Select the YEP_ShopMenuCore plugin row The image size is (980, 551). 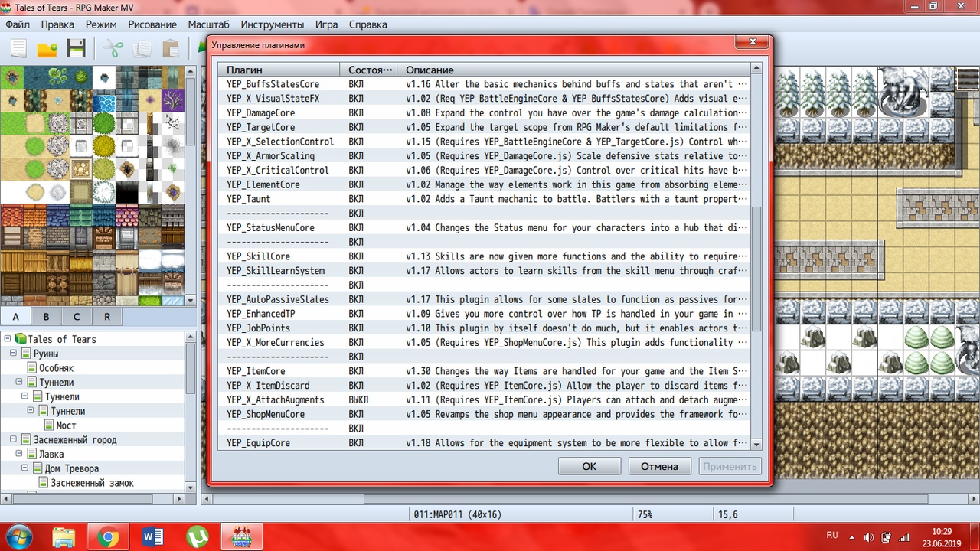484,414
